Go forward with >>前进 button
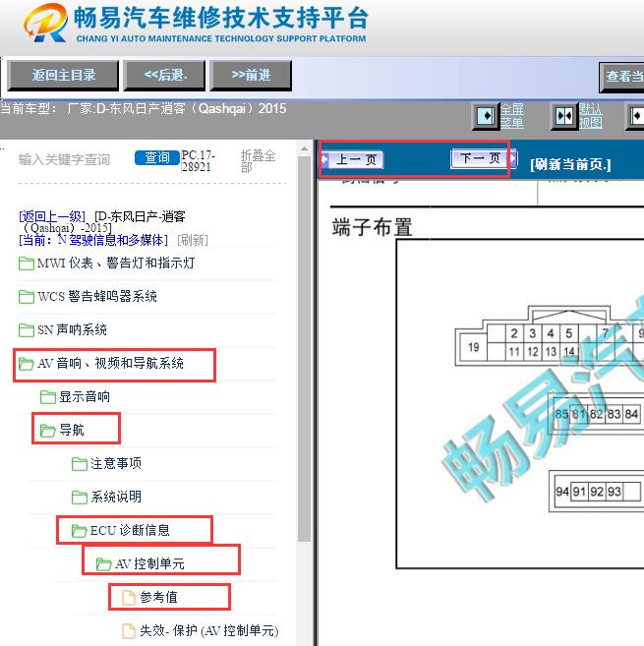Viewport: 644px width, 646px height. click(x=251, y=76)
